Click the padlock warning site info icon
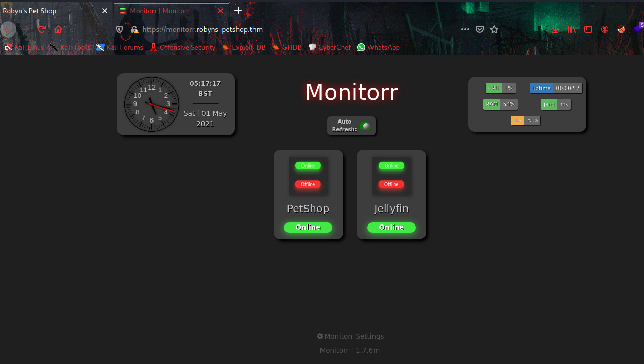Viewport: 644px width, 364px height. 134,29
